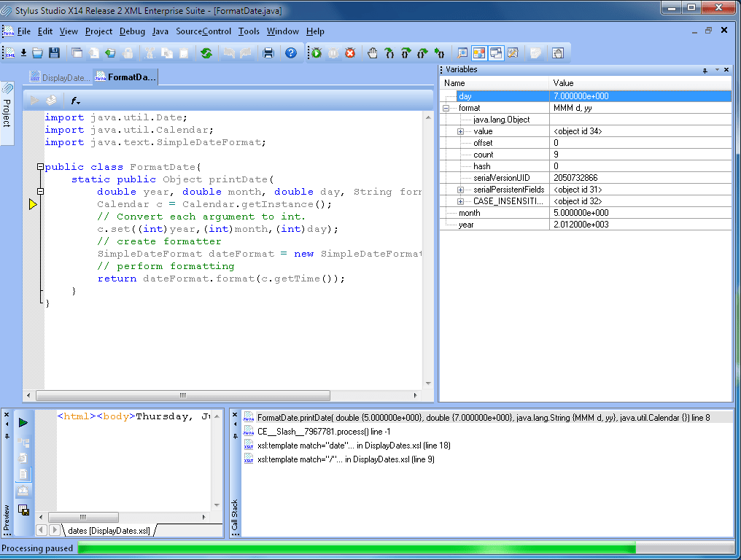
Task: Click the Print toolbar icon
Action: [268, 52]
